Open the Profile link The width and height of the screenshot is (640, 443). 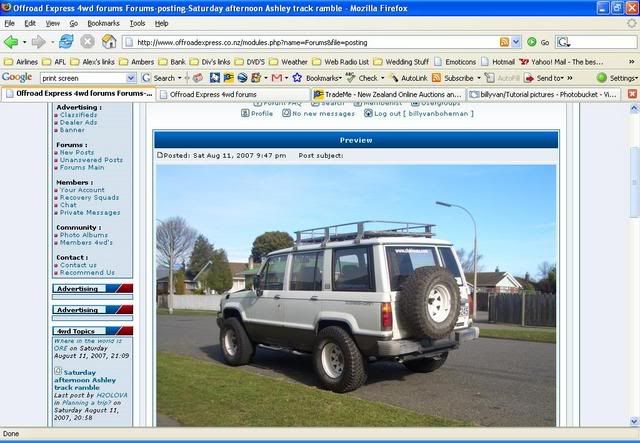click(257, 114)
